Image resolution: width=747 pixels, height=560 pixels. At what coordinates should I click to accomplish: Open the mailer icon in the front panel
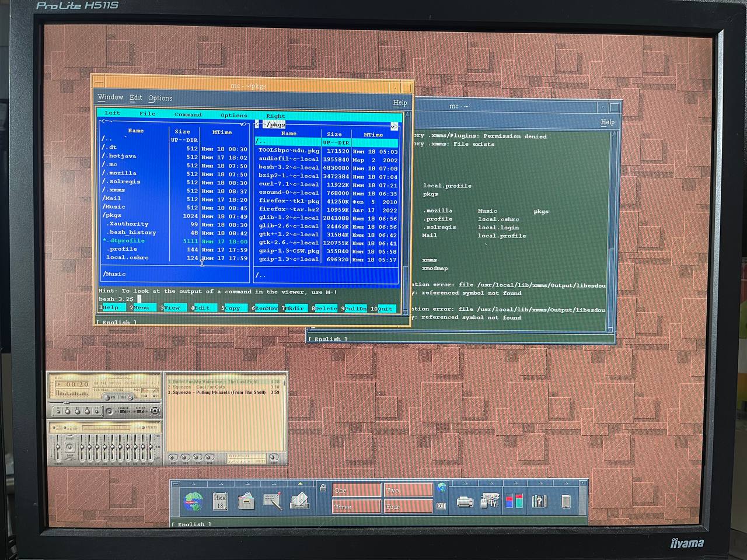click(x=299, y=501)
